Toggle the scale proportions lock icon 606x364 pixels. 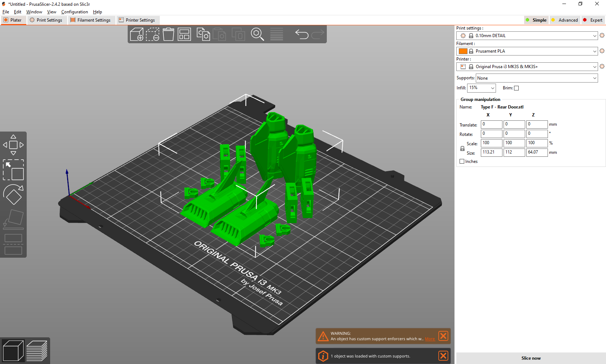click(462, 148)
